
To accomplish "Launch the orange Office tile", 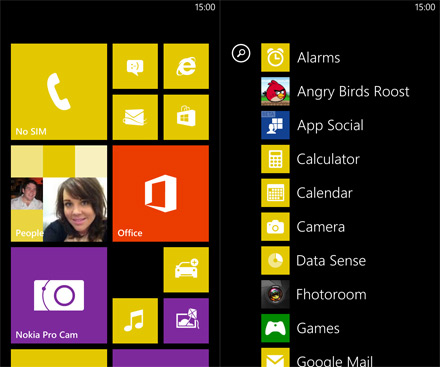I will click(161, 193).
